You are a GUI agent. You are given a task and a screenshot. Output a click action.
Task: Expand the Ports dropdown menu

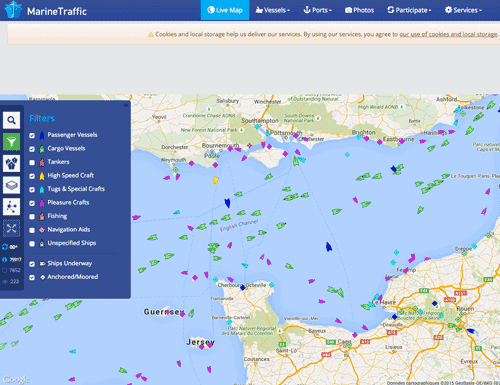click(x=317, y=10)
